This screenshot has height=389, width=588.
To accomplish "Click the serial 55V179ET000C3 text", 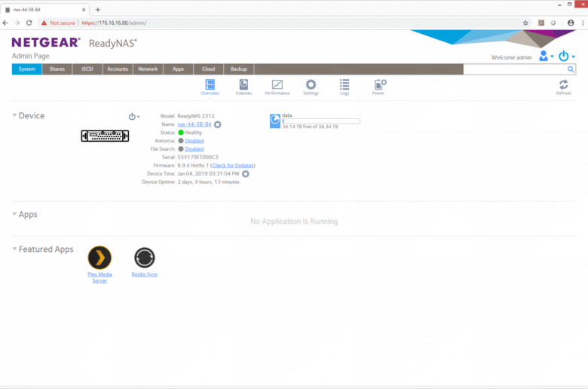I will [198, 157].
